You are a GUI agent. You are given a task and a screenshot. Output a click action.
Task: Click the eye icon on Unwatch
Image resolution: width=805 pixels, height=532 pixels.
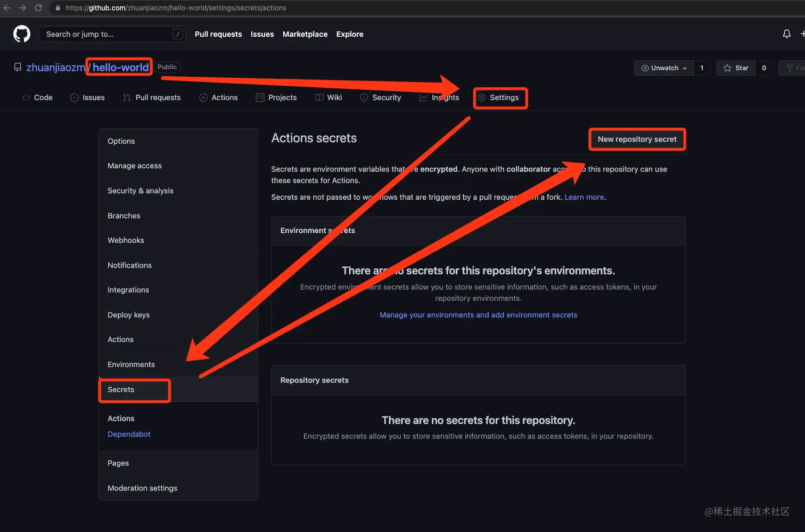coord(645,68)
